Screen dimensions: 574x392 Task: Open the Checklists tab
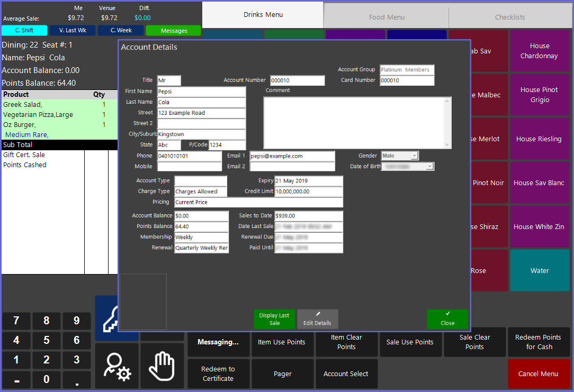tap(510, 17)
